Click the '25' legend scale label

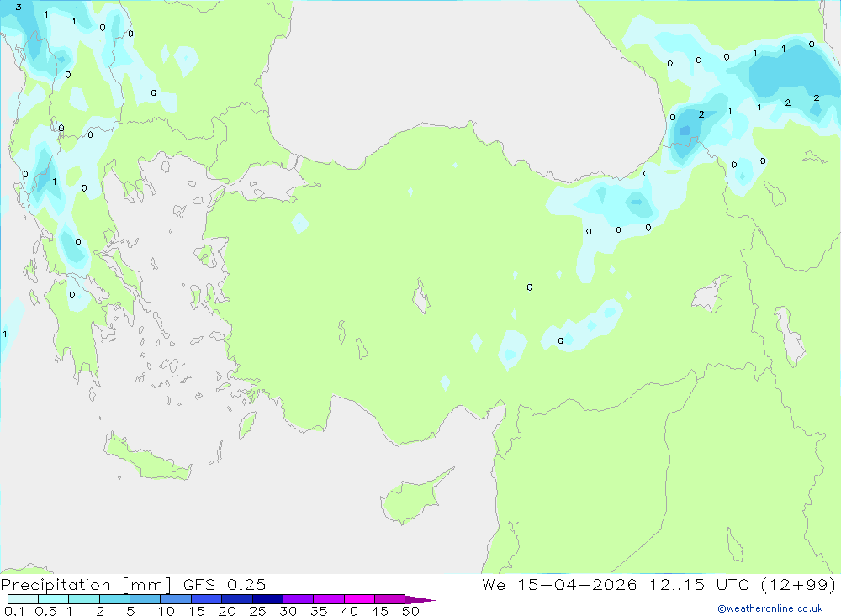coord(257,611)
